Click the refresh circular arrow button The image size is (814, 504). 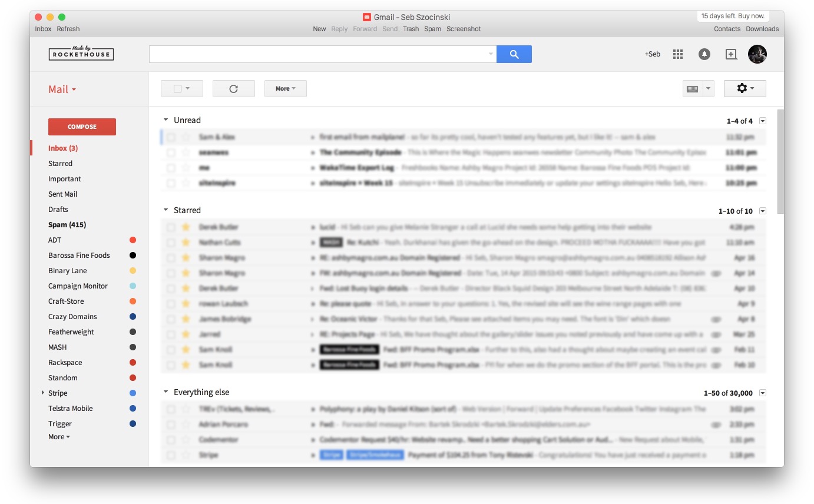(x=234, y=89)
